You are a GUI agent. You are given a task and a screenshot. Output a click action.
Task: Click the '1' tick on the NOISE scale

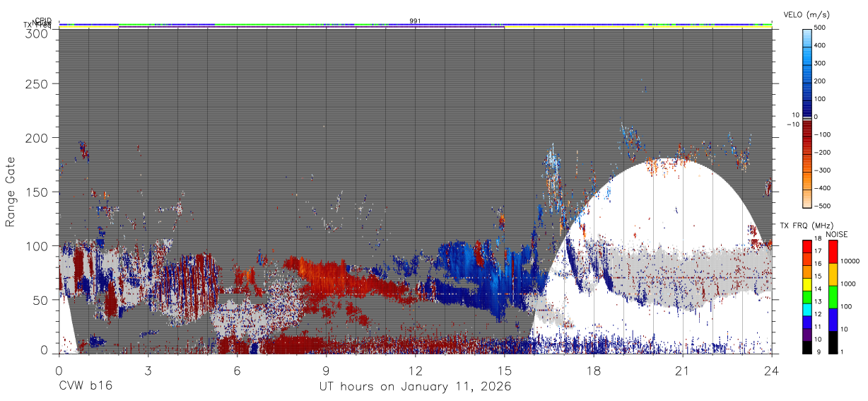point(842,352)
